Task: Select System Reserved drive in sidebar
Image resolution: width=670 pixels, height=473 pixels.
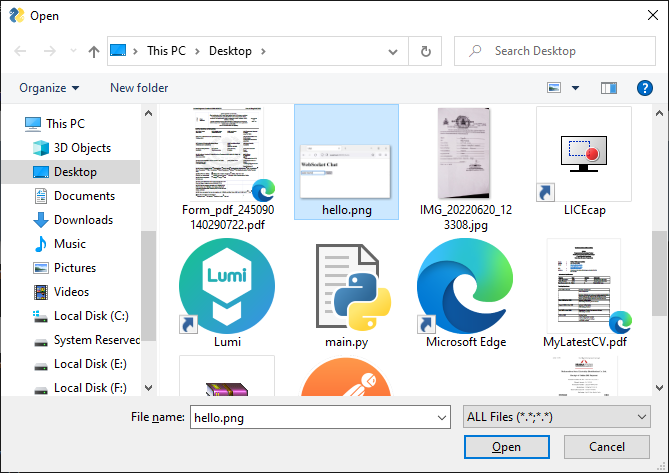Action: tap(86, 340)
